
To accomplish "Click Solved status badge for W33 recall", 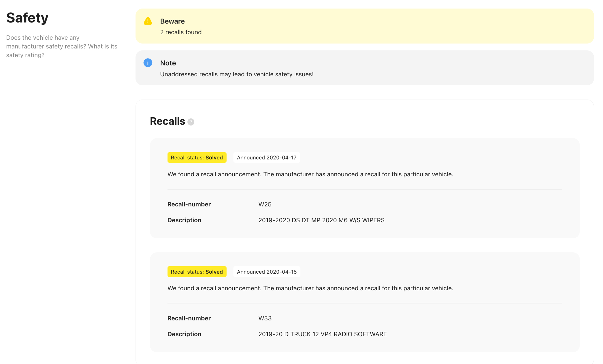I will (x=197, y=272).
